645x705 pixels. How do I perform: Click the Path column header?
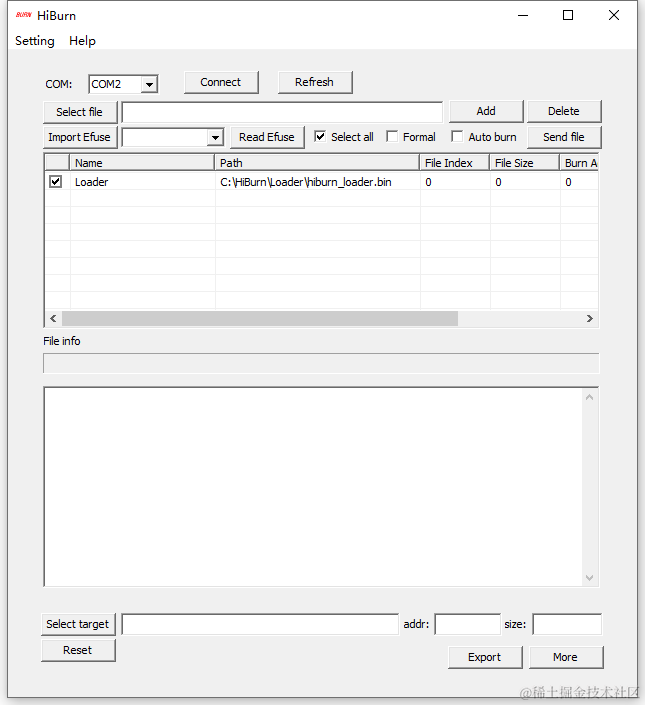tap(317, 163)
